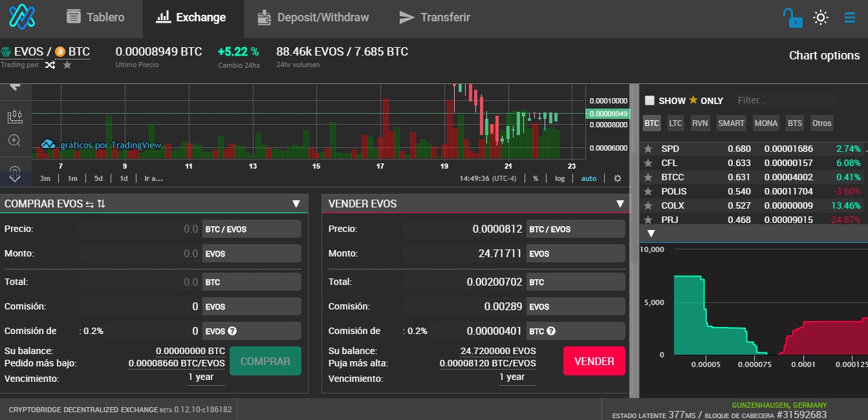Screen dimensions: 868x420
Task: Select the LTC market tab
Action: [x=675, y=123]
